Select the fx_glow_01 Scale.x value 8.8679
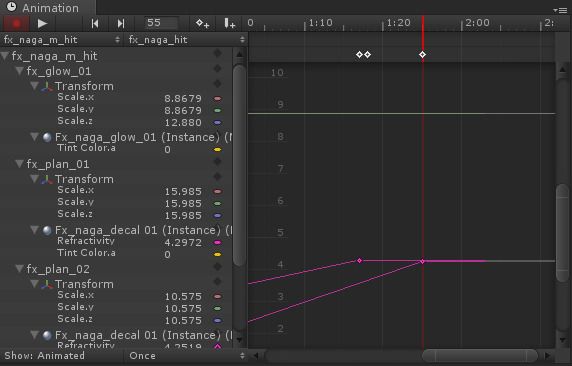The width and height of the screenshot is (572, 366). click(x=183, y=99)
